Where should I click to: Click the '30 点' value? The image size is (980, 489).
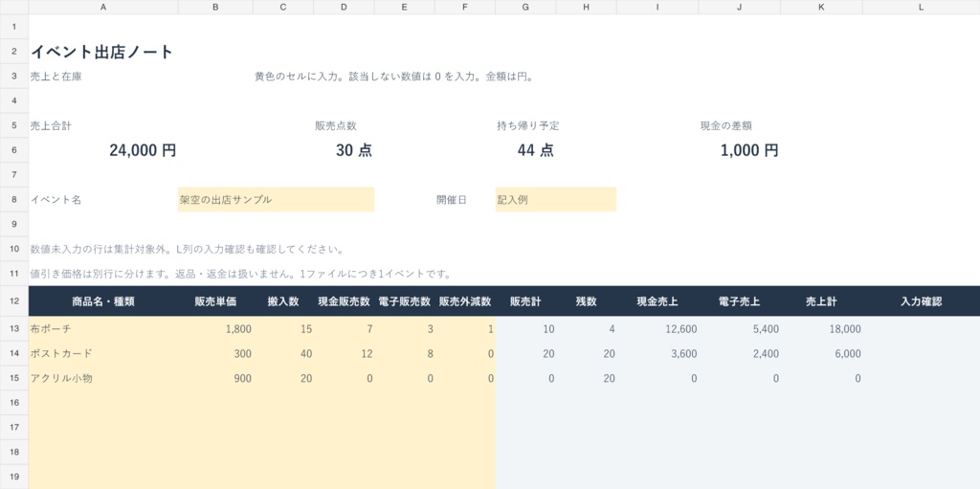coord(354,150)
